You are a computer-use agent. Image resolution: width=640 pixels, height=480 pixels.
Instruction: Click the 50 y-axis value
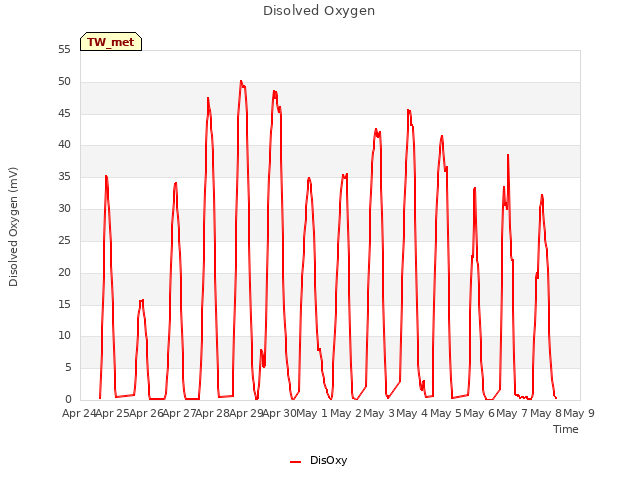coord(64,82)
